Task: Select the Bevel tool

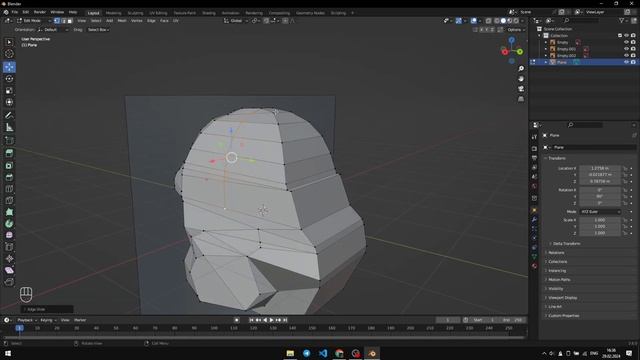Action: pyautogui.click(x=9, y=177)
